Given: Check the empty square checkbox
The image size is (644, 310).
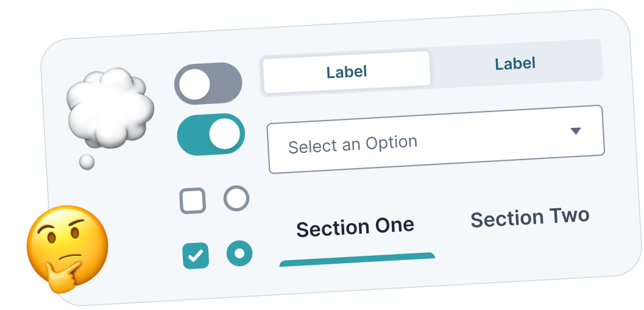Looking at the screenshot, I should click(x=193, y=201).
